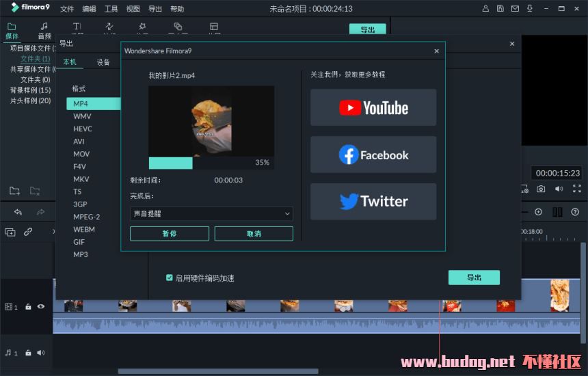Click the timeline zoom-to-fit icon

557,212
